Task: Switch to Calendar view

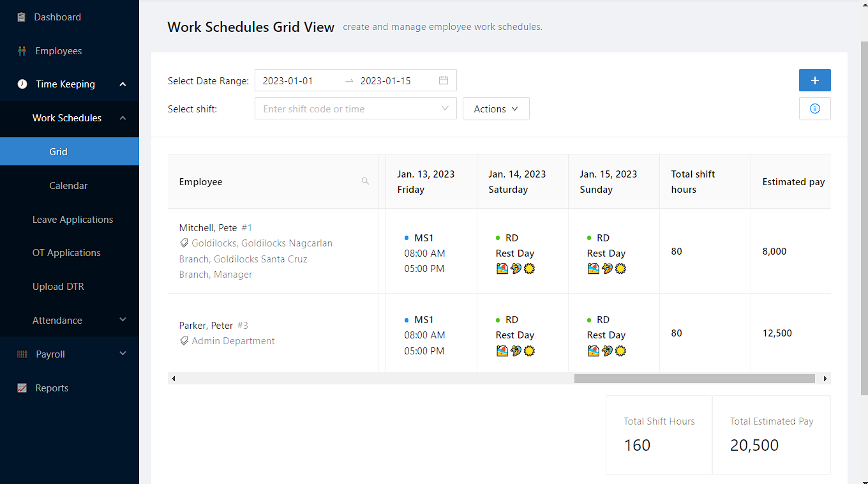Action: click(x=68, y=186)
